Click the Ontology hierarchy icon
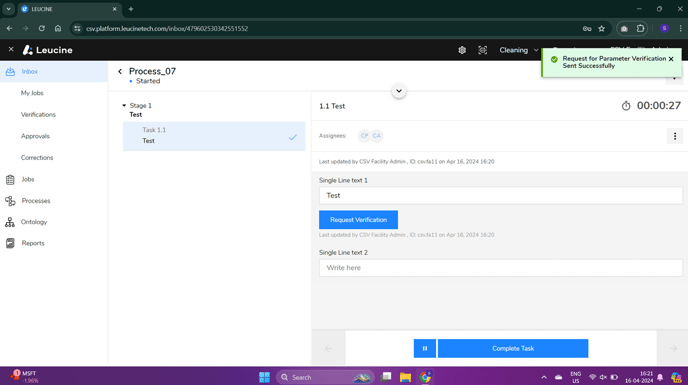 tap(10, 222)
